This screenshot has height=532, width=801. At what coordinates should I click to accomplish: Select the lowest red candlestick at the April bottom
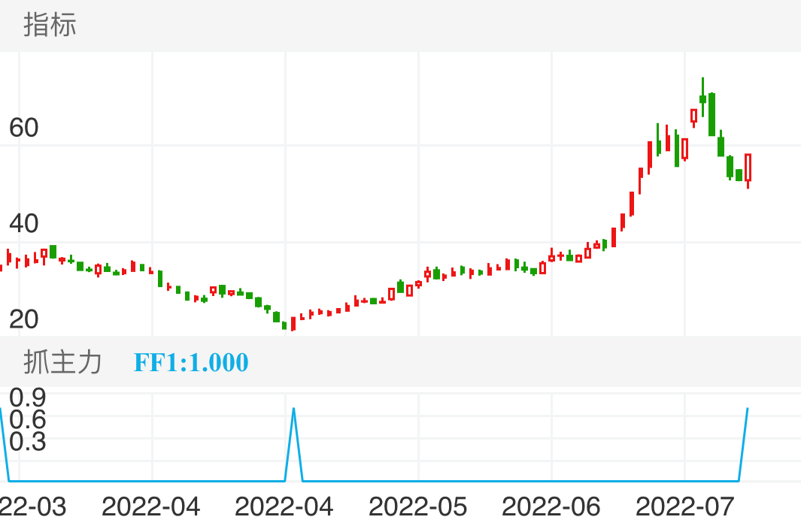pyautogui.click(x=293, y=324)
